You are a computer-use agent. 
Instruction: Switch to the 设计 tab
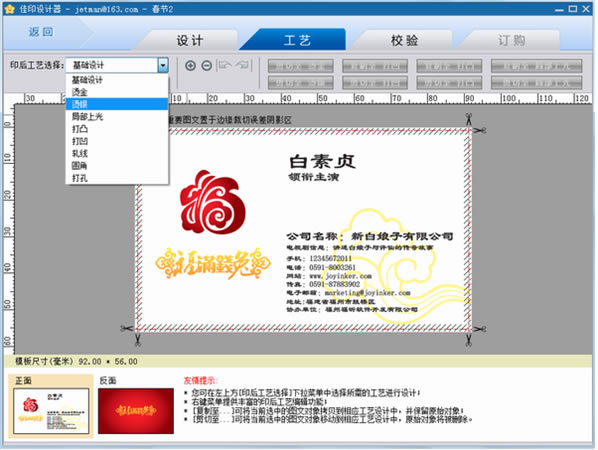click(x=190, y=40)
